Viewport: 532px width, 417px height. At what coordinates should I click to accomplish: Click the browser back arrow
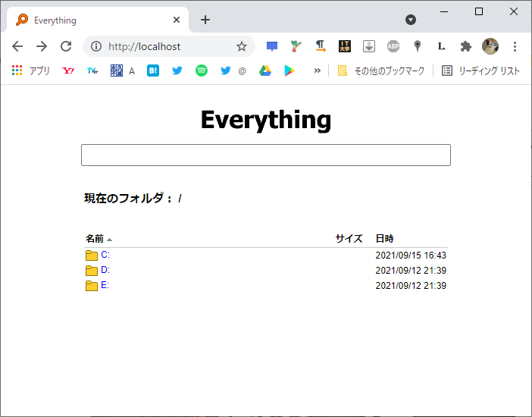17,46
